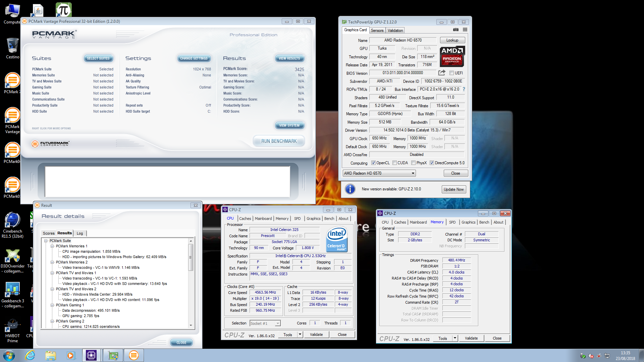This screenshot has height=362, width=644.
Task: Toggle the UEFI checkbox in GPU-Z
Action: click(451, 73)
